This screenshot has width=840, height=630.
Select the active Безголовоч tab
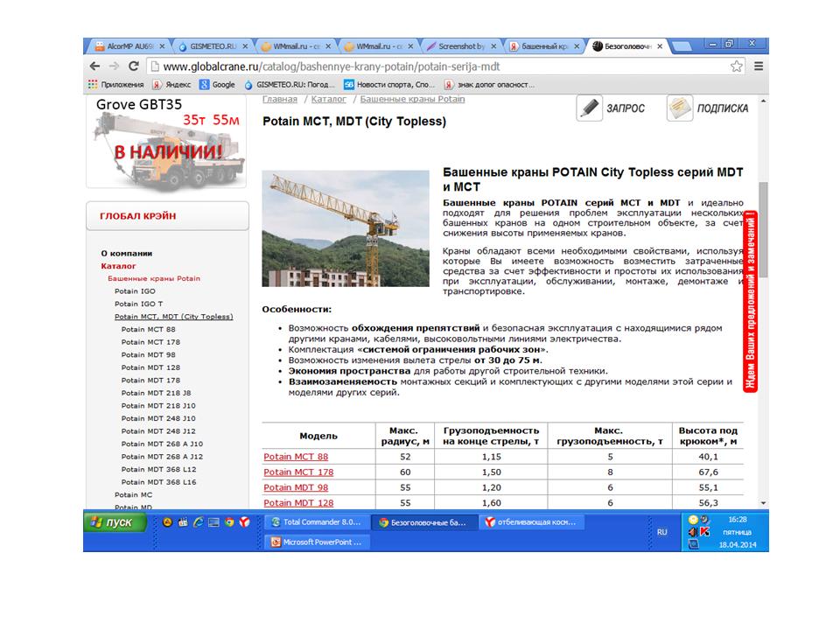(626, 46)
